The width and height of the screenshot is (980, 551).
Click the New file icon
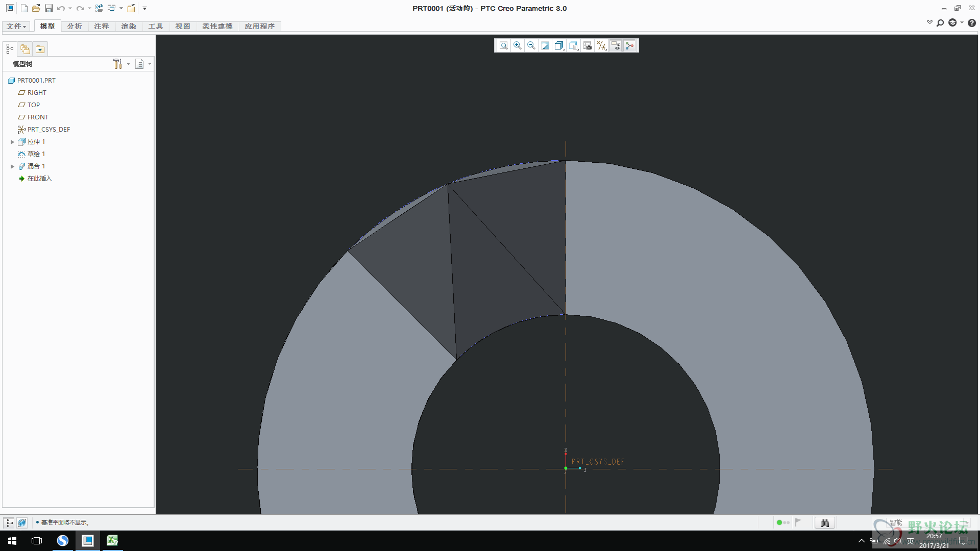(23, 8)
